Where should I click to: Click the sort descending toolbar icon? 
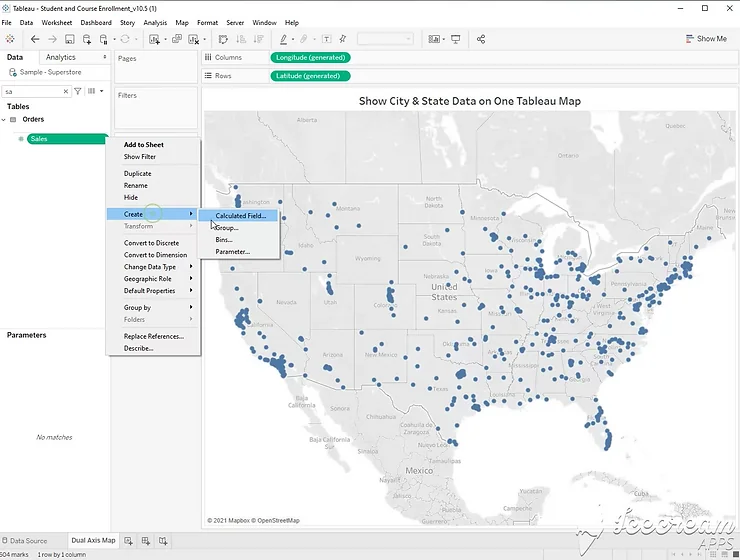click(258, 39)
